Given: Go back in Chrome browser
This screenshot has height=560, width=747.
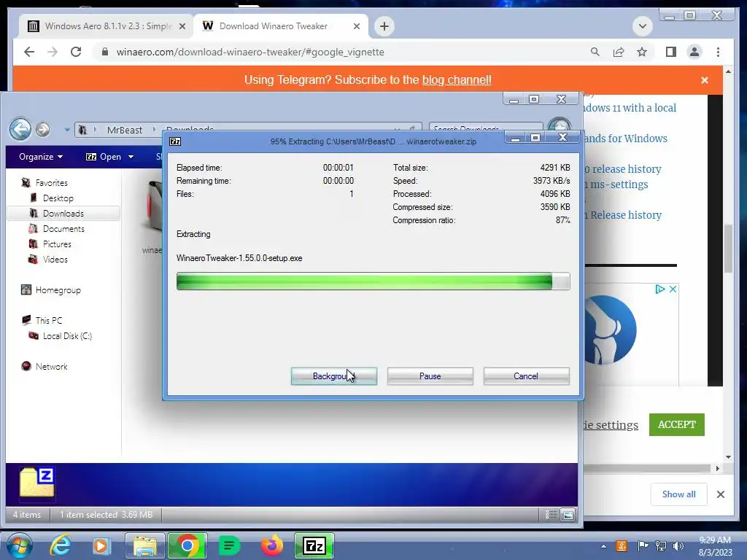Looking at the screenshot, I should click(x=29, y=52).
